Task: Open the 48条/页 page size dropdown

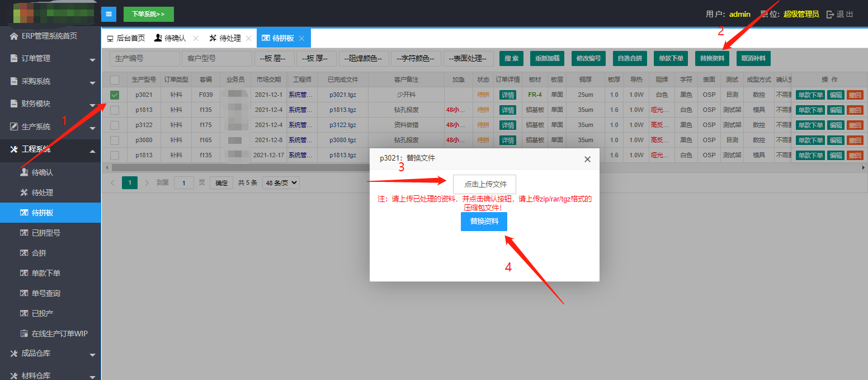Action: click(282, 182)
